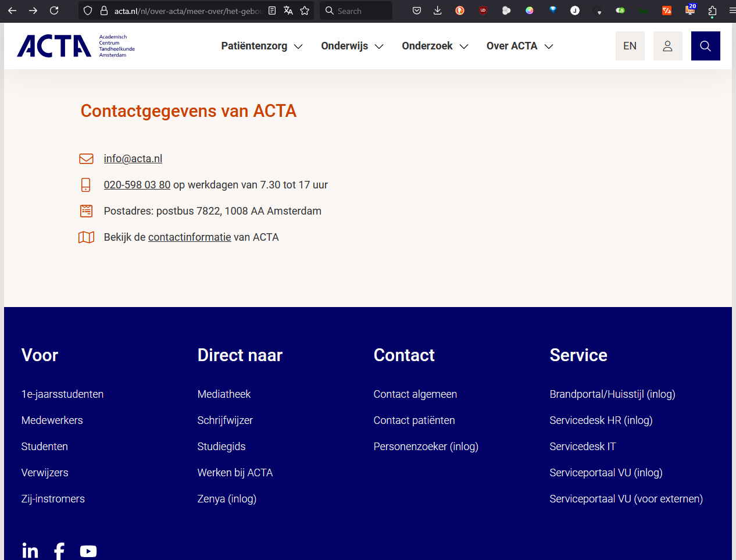Open Verwijzers footer link
Image resolution: width=736 pixels, height=560 pixels.
pos(45,473)
